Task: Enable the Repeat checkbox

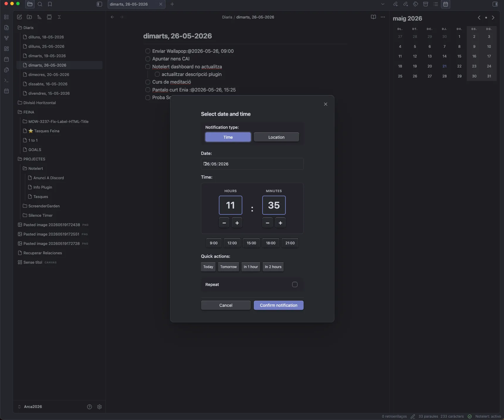Action: (295, 284)
